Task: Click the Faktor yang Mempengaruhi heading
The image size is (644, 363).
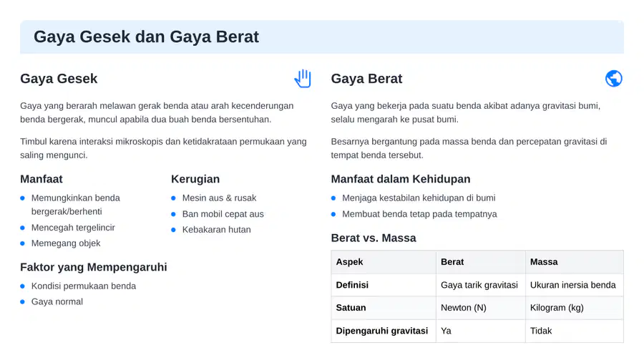Action: click(94, 267)
